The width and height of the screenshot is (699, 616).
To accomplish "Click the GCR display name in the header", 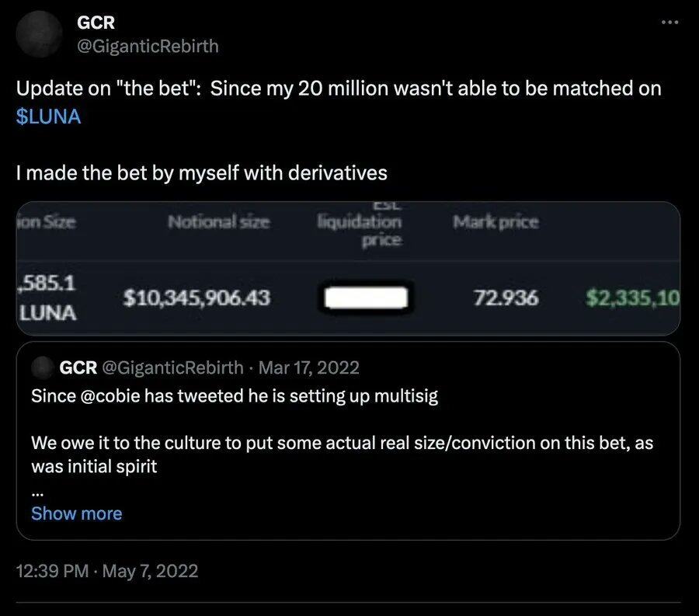I will (96, 23).
